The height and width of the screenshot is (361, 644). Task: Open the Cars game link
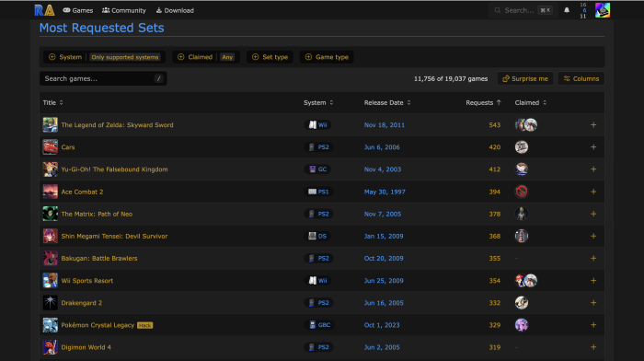(x=68, y=147)
